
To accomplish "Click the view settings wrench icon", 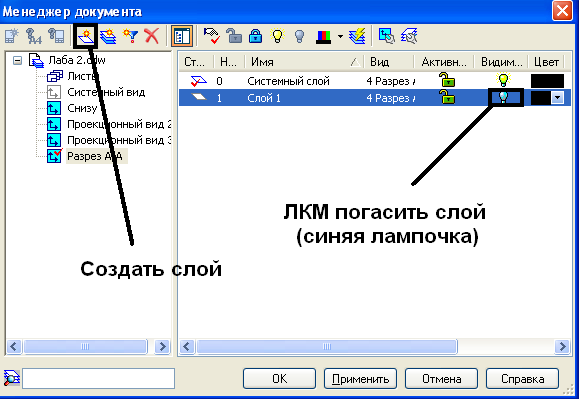I will 387,36.
